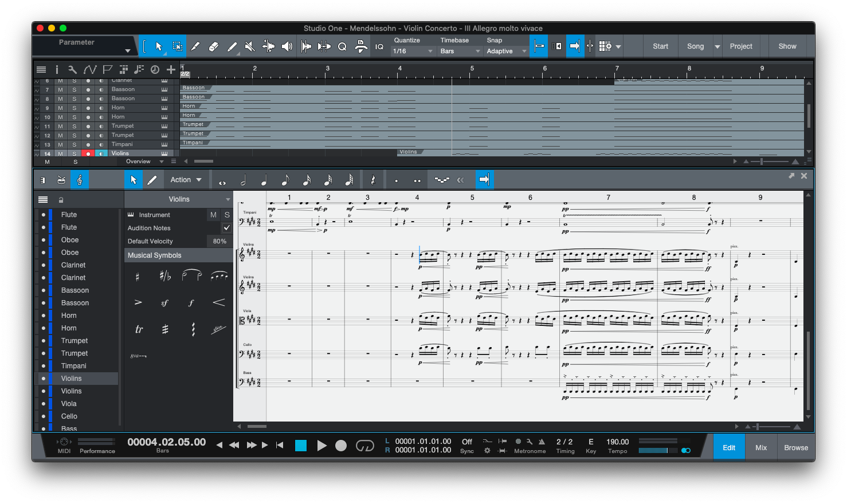
Task: Click the Stop transport button
Action: (301, 446)
